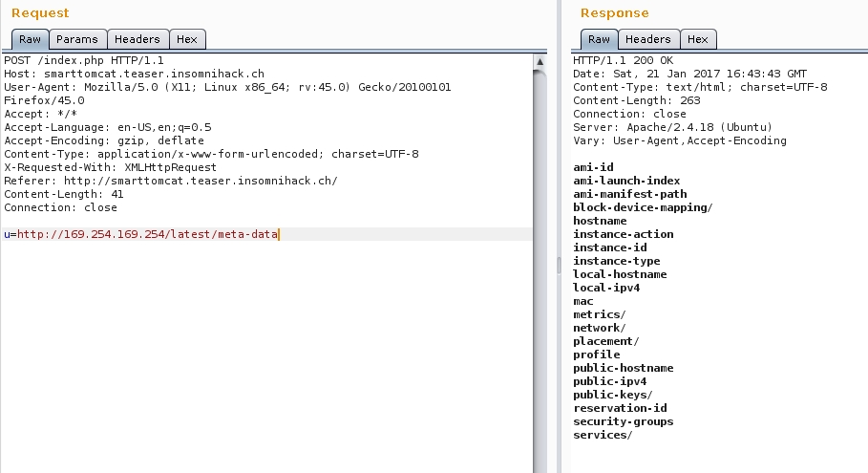The height and width of the screenshot is (473, 868).
Task: Click the response Content-Type: text/html line
Action: [x=700, y=87]
